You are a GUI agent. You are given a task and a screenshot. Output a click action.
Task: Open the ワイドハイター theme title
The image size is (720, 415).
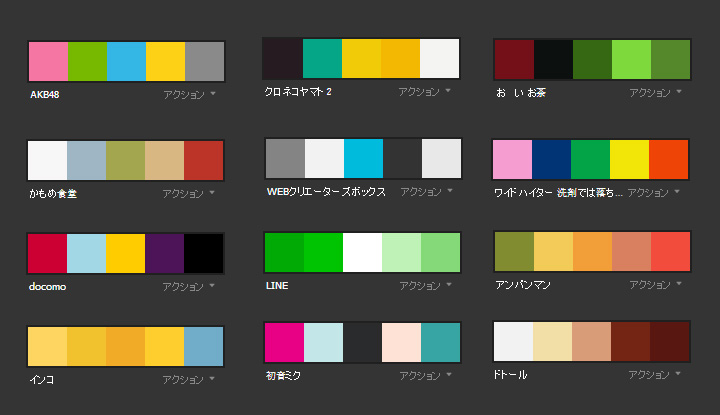tap(558, 193)
